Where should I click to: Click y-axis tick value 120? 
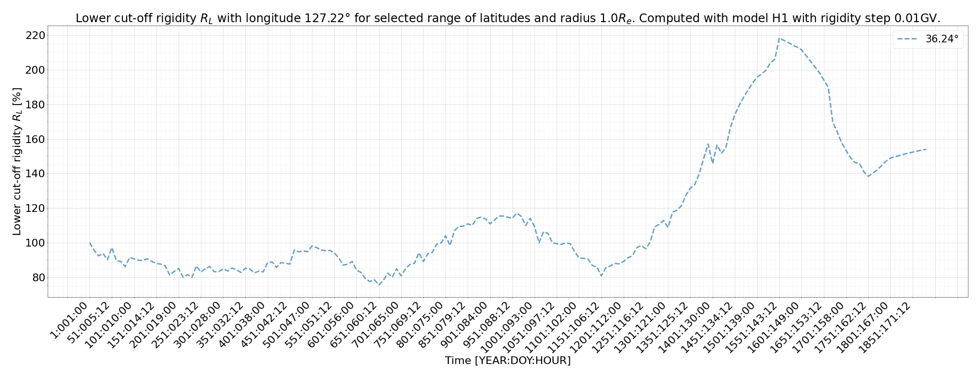36,209
